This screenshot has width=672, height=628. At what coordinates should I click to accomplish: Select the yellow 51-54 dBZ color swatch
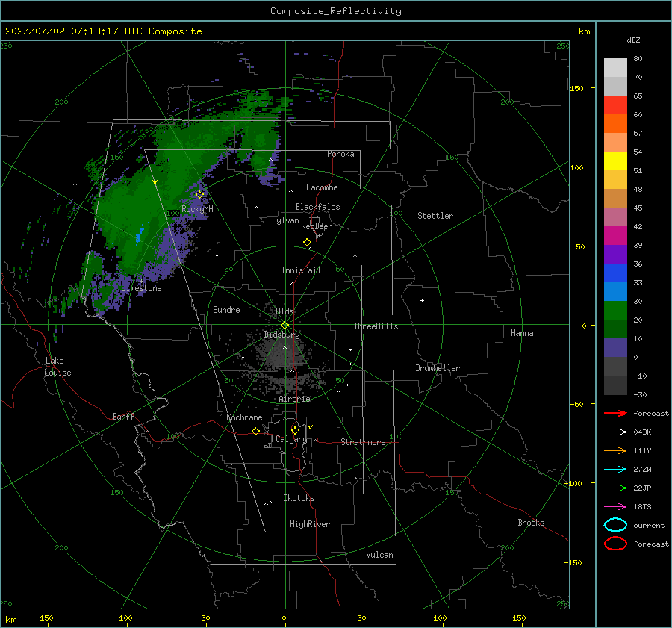point(615,161)
